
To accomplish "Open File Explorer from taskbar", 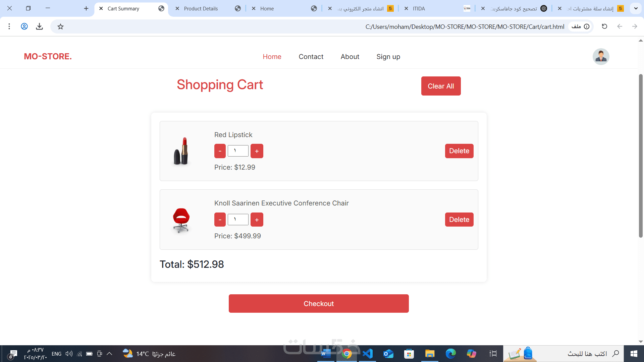I will (430, 354).
